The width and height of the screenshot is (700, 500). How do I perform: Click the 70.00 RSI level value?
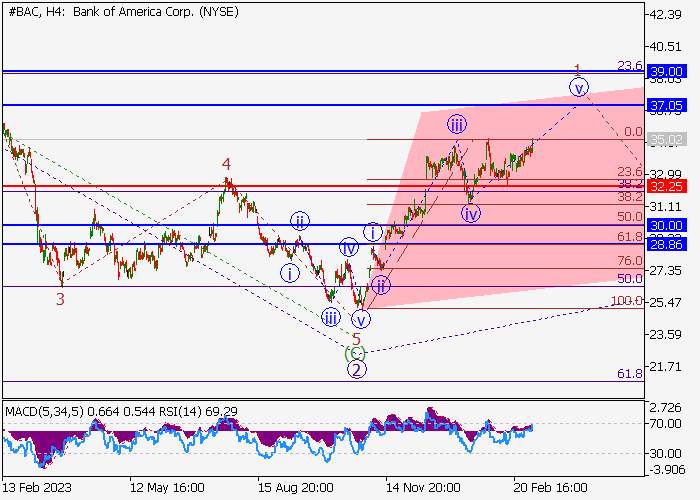pos(665,423)
